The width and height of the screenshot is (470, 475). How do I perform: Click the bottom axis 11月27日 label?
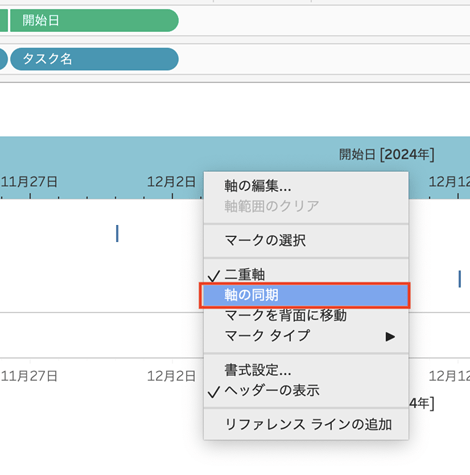tap(29, 376)
